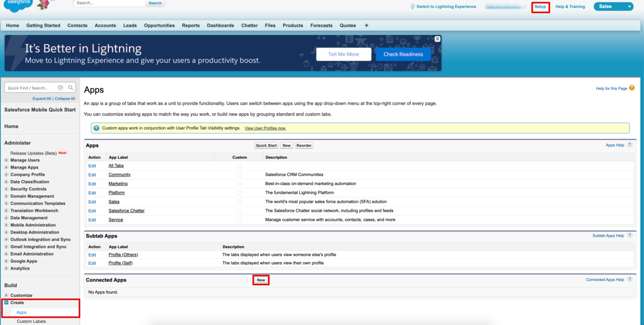The image size is (644, 325).
Task: Click the plus icon for all tabs
Action: [x=366, y=25]
